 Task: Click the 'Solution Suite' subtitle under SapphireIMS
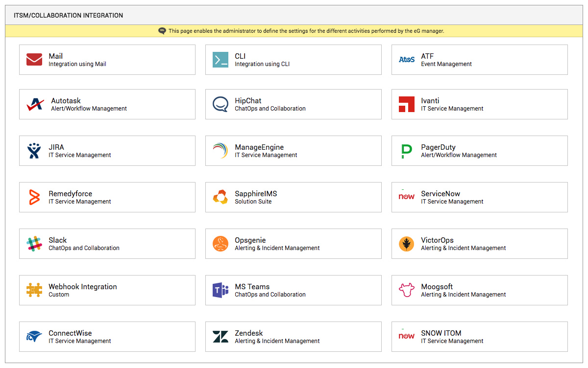click(253, 202)
